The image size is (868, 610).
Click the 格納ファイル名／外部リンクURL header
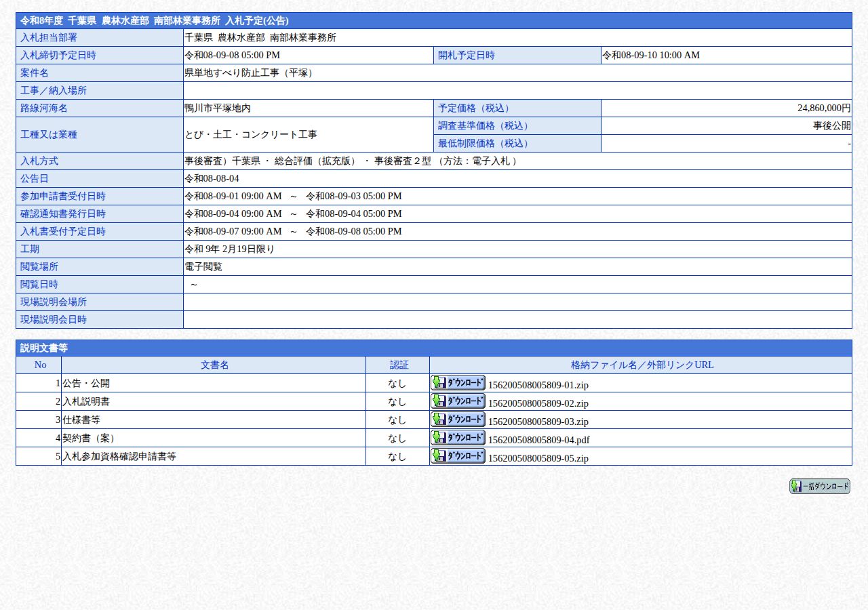pos(642,365)
